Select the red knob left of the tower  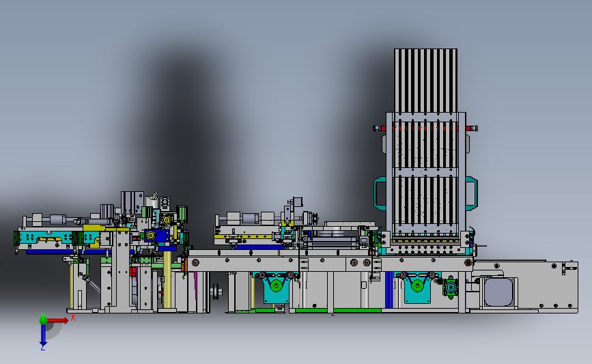click(380, 128)
